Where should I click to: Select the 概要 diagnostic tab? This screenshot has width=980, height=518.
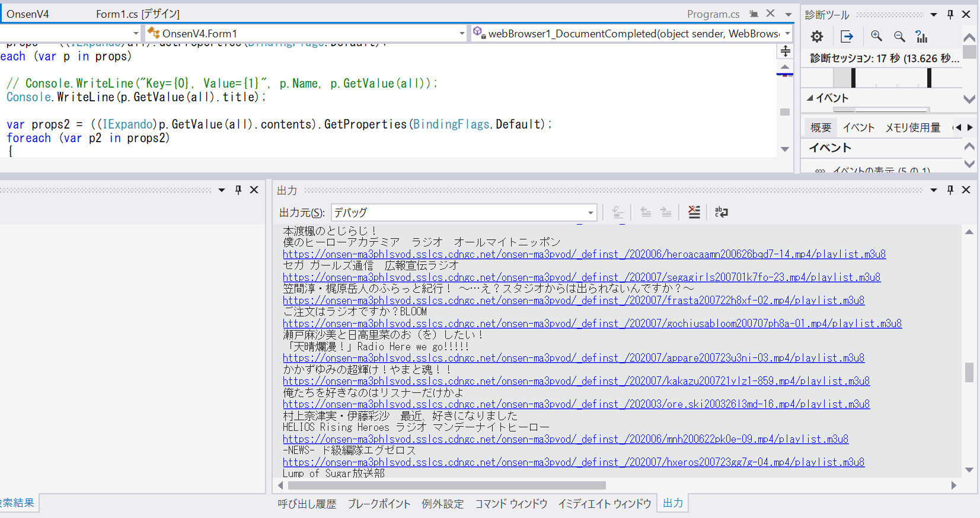tap(821, 127)
